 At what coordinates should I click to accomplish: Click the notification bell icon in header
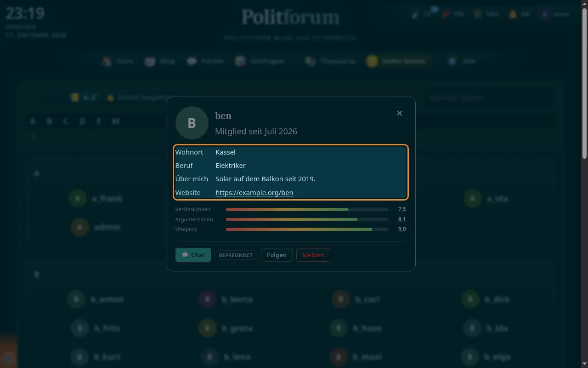[513, 14]
